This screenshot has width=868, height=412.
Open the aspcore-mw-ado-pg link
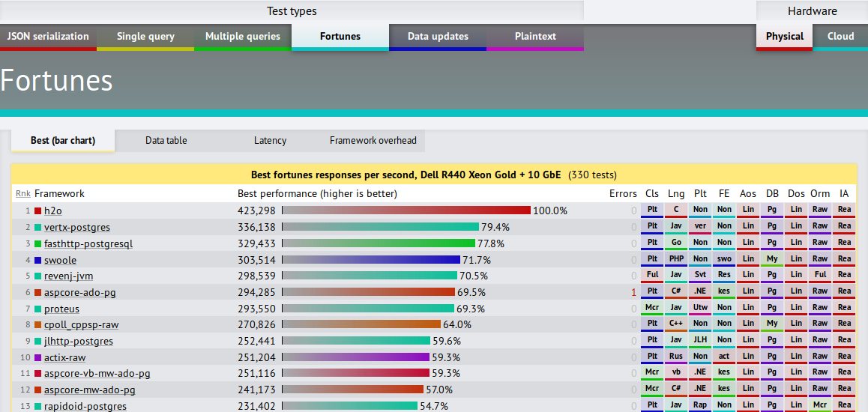(x=90, y=390)
